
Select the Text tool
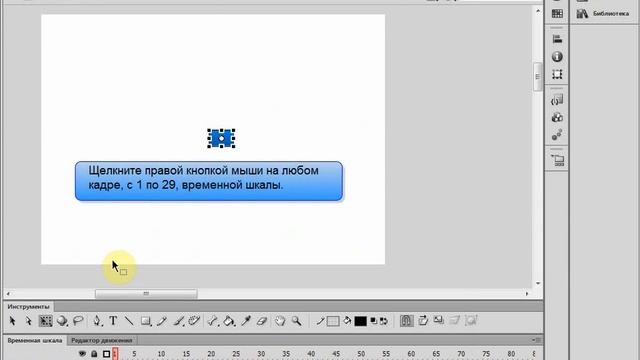[113, 321]
